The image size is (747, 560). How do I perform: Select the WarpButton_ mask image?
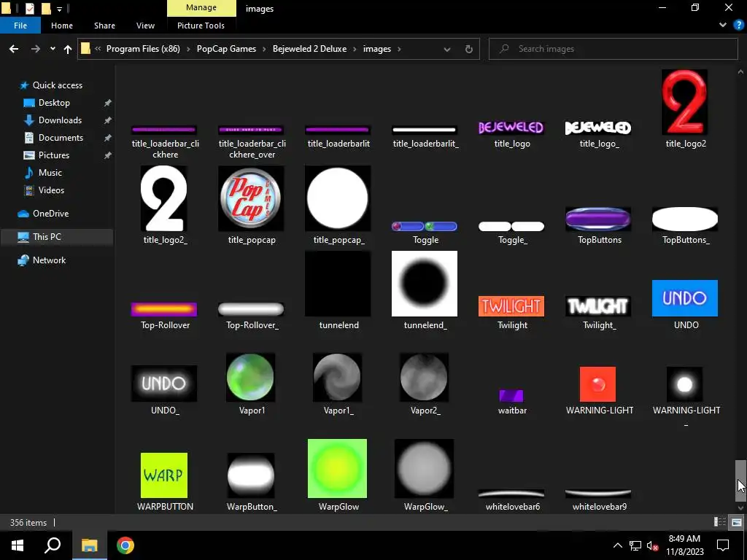click(x=251, y=475)
